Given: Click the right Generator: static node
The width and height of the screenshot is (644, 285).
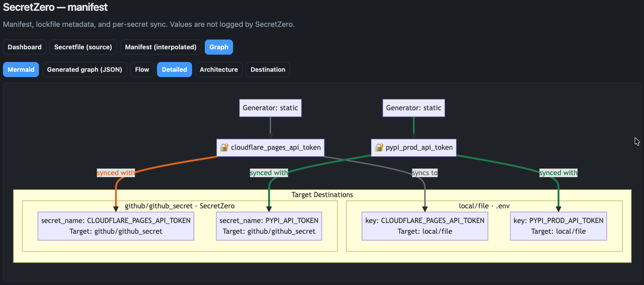Looking at the screenshot, I should pyautogui.click(x=413, y=107).
